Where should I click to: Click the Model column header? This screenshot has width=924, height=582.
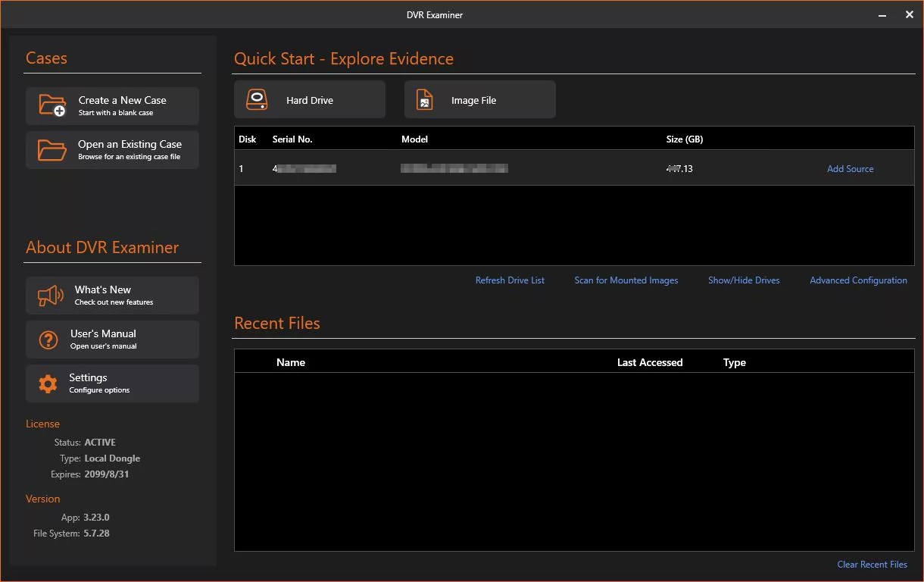point(414,139)
